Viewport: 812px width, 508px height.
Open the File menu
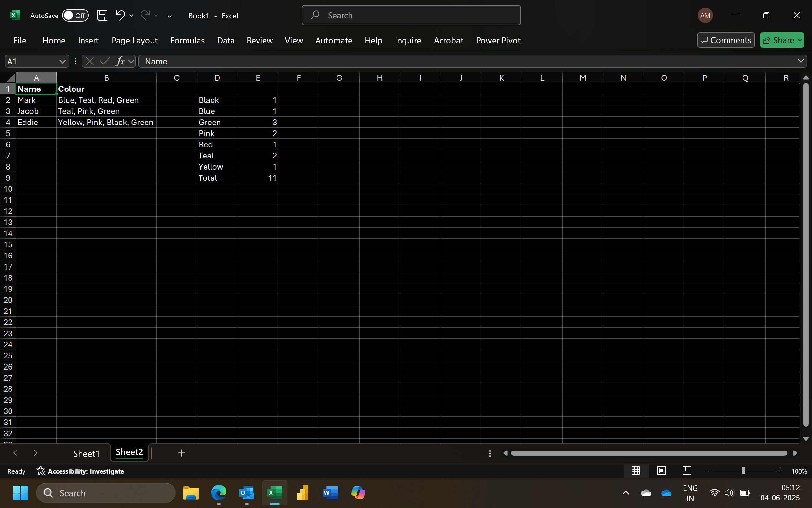pyautogui.click(x=20, y=40)
